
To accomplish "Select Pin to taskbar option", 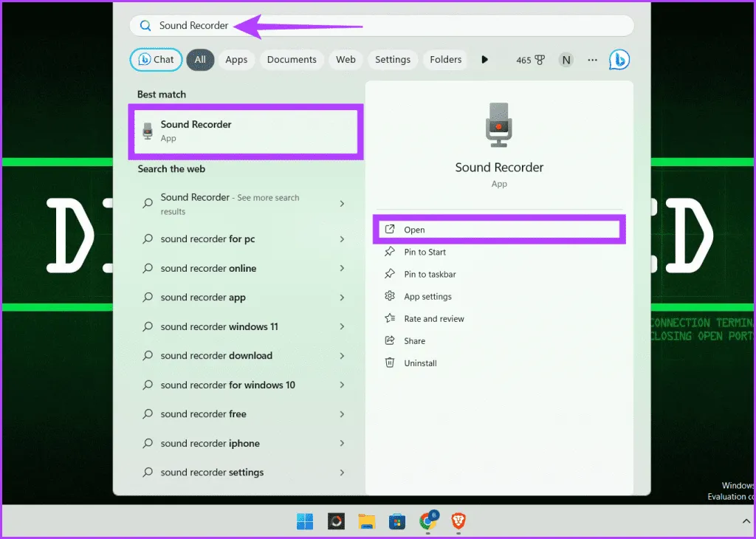I will click(430, 274).
